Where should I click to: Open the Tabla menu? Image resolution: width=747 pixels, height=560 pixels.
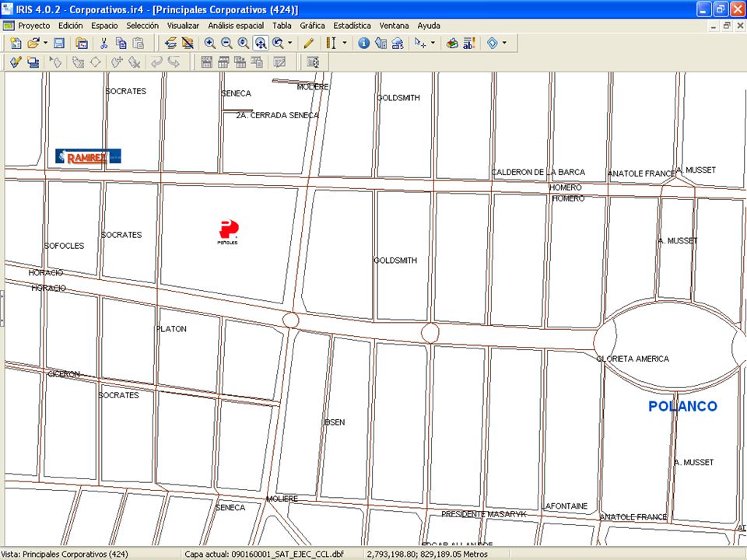point(282,26)
